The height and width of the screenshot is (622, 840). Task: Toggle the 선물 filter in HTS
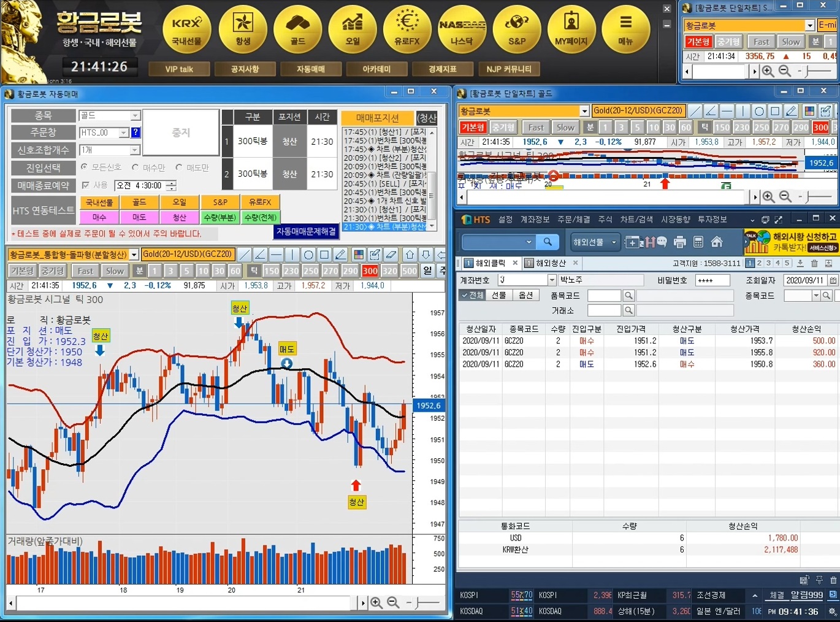point(499,295)
